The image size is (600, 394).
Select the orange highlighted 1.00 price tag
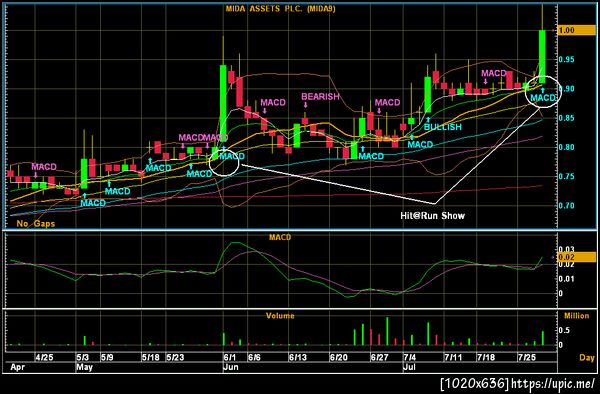point(576,30)
